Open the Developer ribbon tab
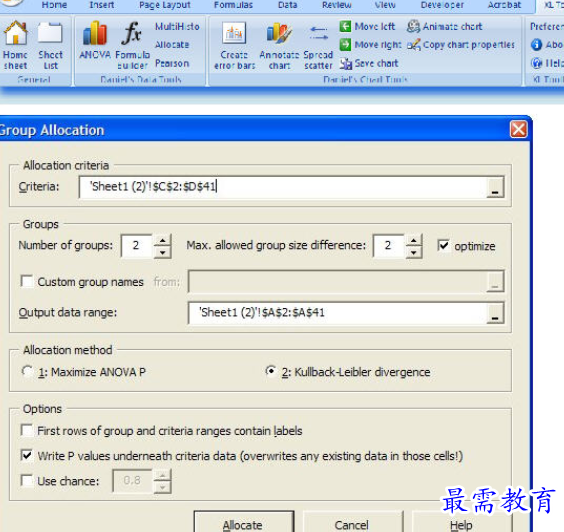564x532 pixels. click(x=442, y=5)
